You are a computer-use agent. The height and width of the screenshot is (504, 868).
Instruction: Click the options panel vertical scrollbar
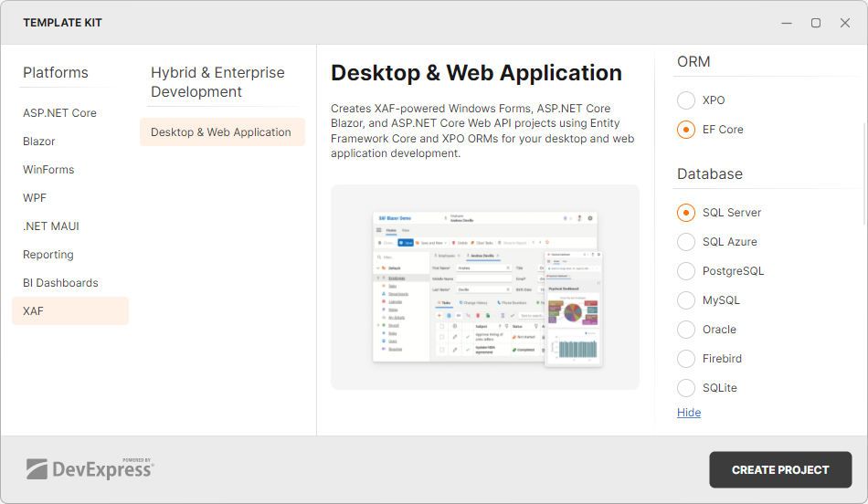coord(864,173)
